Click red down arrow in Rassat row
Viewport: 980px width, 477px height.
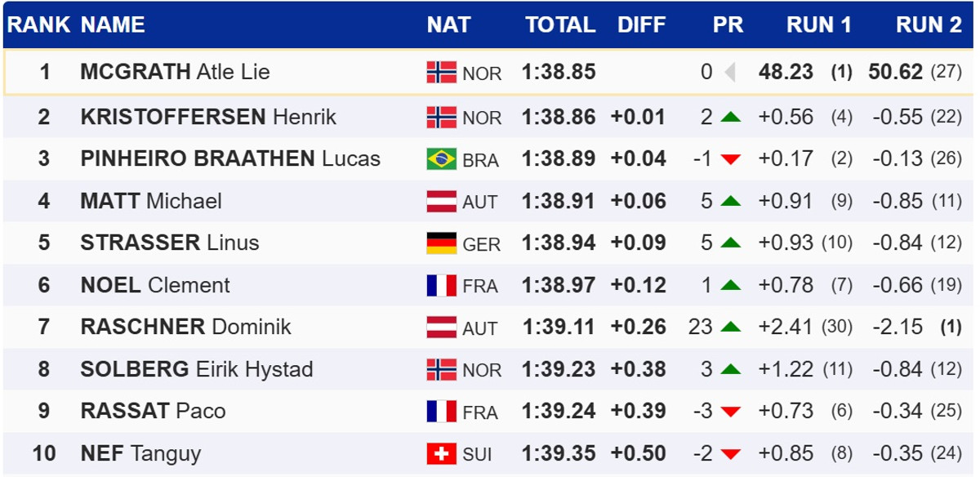[731, 412]
